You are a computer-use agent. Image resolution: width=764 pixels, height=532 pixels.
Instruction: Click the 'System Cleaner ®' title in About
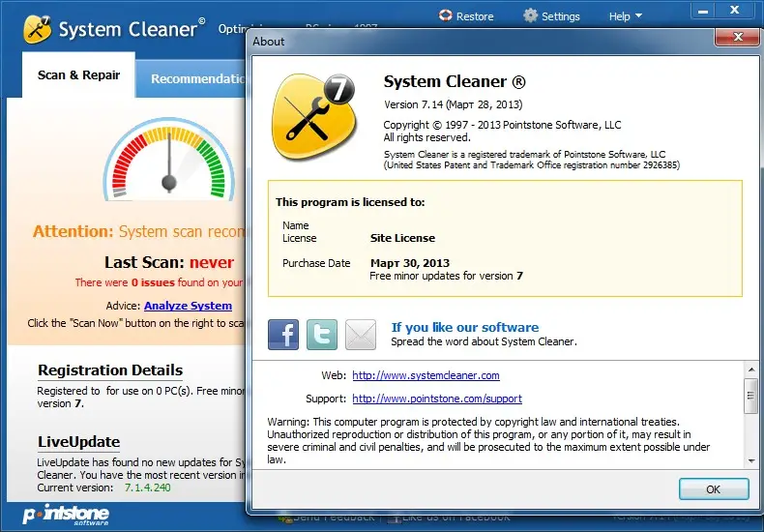coord(455,81)
